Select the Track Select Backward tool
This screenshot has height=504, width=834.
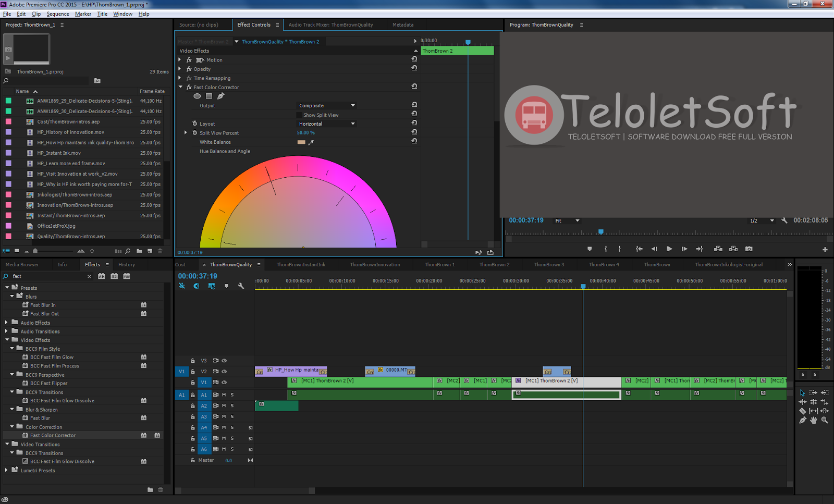(825, 393)
